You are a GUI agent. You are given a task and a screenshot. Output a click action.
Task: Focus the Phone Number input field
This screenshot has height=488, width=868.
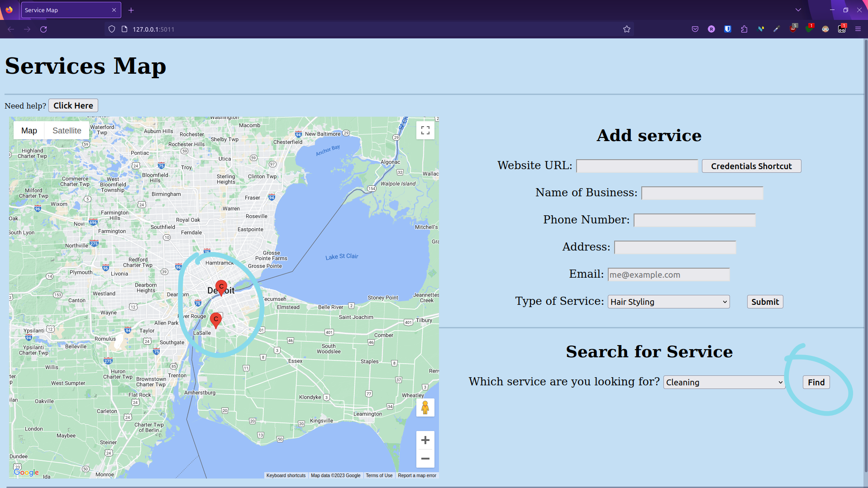pyautogui.click(x=695, y=220)
